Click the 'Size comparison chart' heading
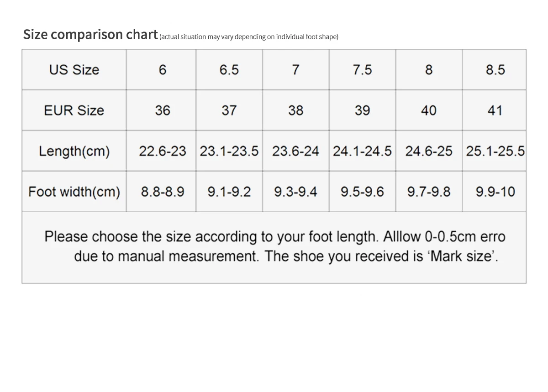The image size is (548, 392). [90, 35]
